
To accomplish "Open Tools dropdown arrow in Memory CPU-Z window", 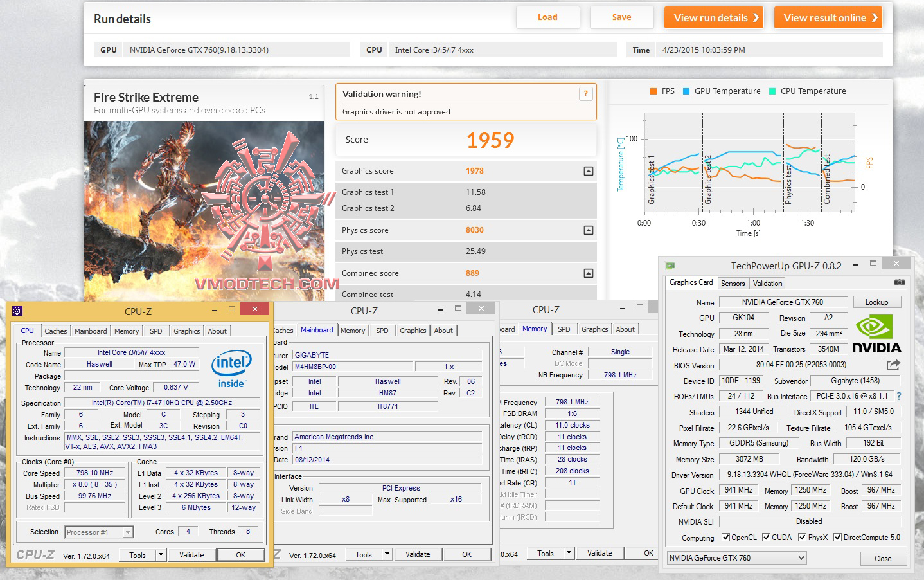I will (x=569, y=553).
